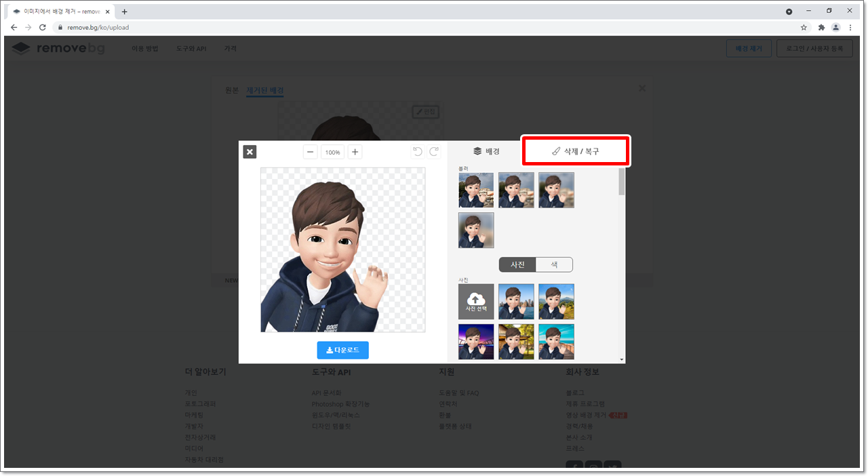Click the remove.bg logo
The width and height of the screenshot is (868, 476).
pos(58,49)
